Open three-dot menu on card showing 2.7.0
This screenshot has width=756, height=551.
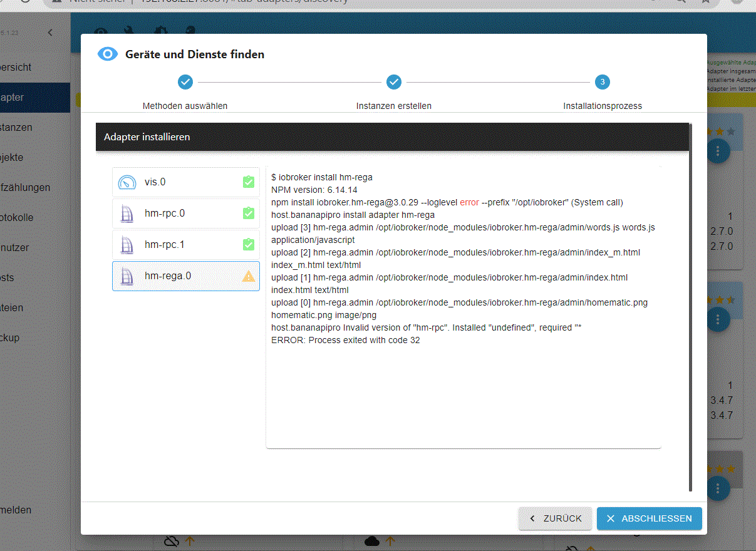click(x=718, y=152)
